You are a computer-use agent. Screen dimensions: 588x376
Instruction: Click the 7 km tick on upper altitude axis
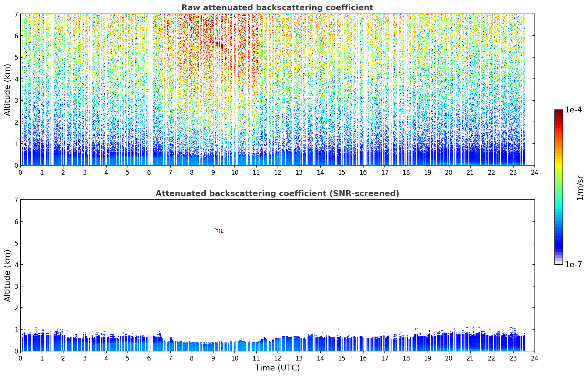coord(16,14)
